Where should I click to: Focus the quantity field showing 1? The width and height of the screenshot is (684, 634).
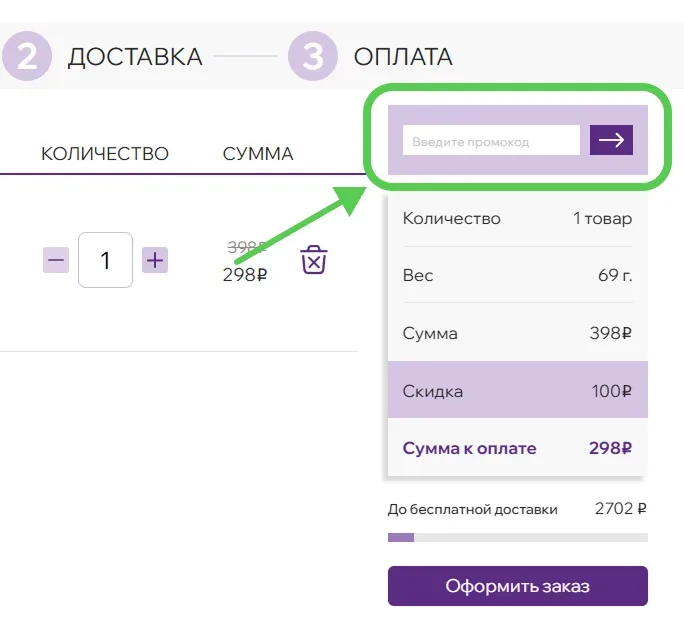coord(105,260)
